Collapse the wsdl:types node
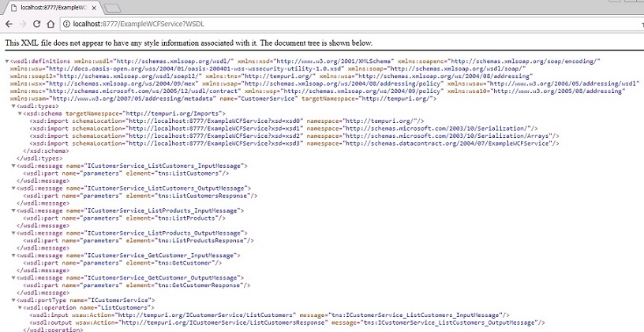This screenshot has width=644, height=332. coord(13,106)
